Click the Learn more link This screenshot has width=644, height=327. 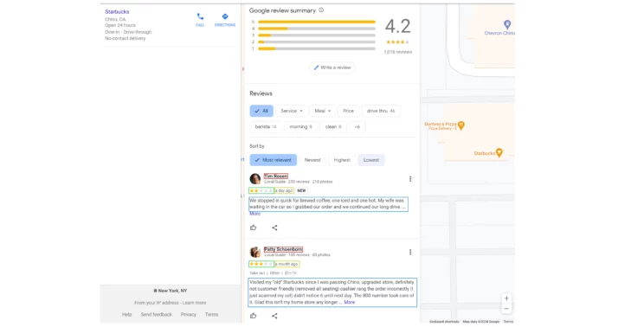194,303
